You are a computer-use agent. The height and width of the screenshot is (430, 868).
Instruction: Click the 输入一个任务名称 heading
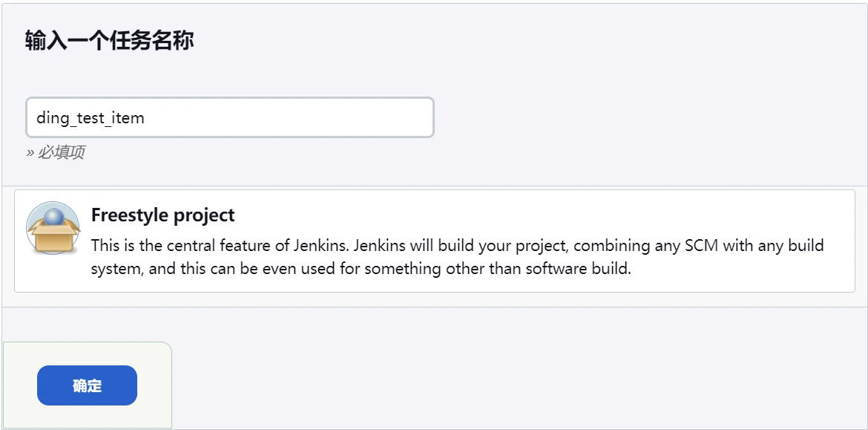[x=109, y=41]
